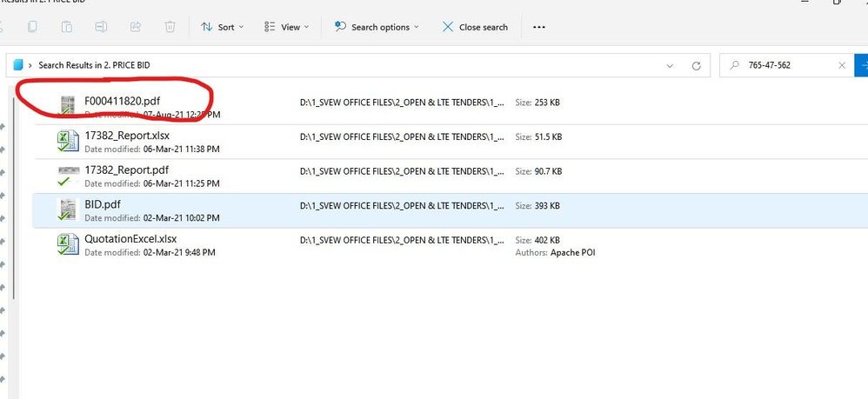Click the Rename icon in the toolbar
This screenshot has height=399, width=868.
tap(101, 27)
